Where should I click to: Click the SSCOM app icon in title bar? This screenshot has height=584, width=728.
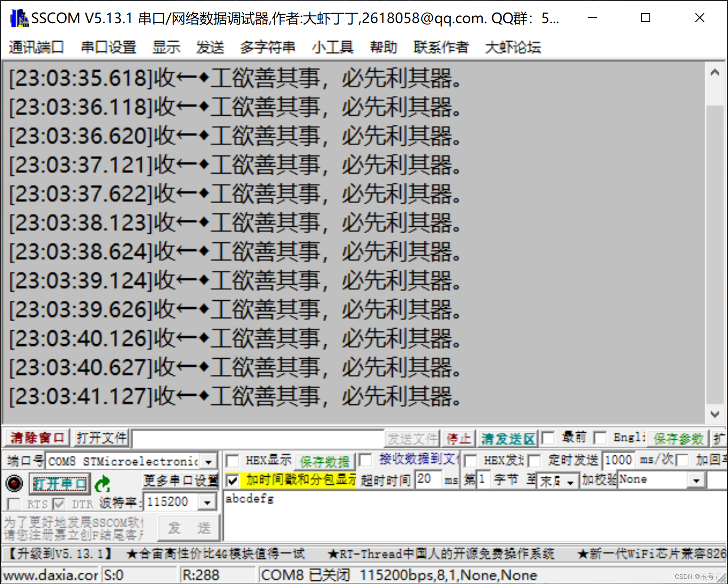(x=19, y=18)
